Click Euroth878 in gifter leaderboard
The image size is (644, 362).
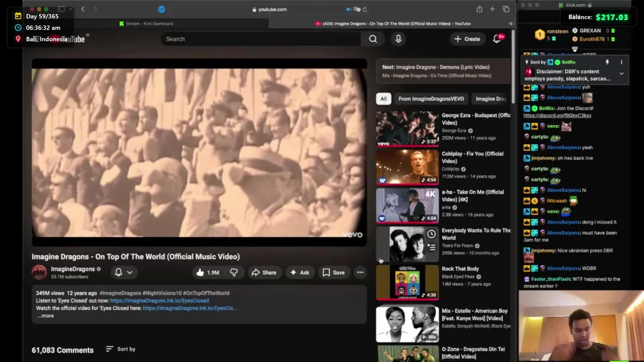[x=593, y=39]
